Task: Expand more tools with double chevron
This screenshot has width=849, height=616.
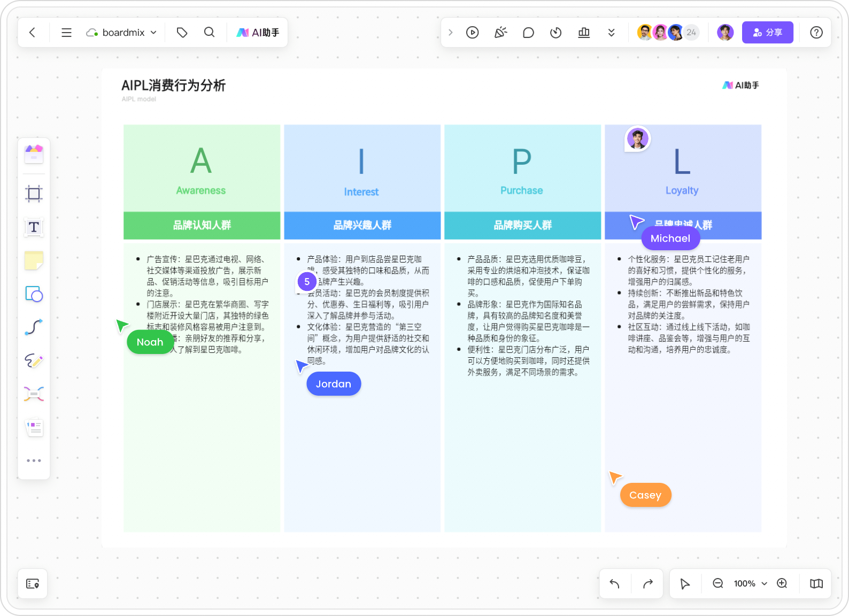Action: [611, 33]
